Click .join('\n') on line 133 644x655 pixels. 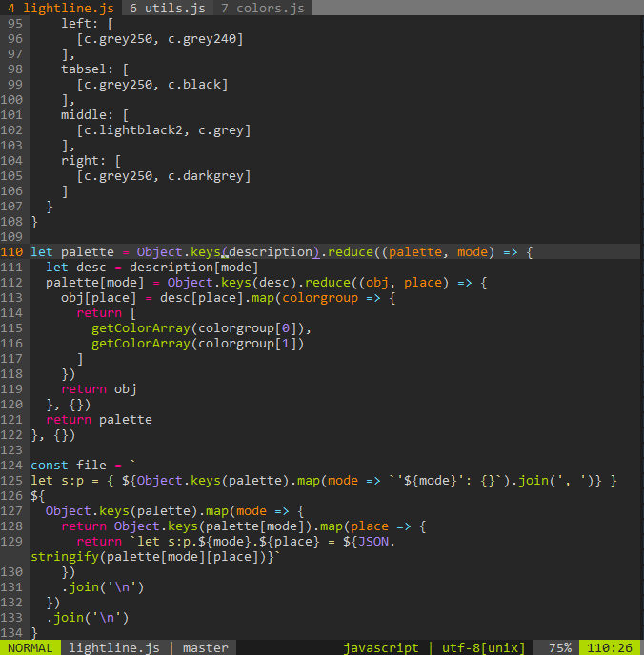click(x=88, y=618)
